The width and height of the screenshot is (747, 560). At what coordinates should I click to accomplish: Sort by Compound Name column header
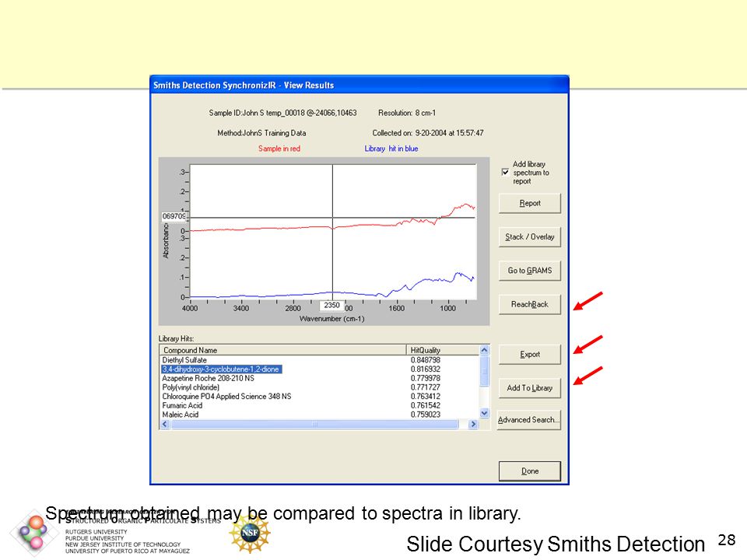click(x=283, y=350)
